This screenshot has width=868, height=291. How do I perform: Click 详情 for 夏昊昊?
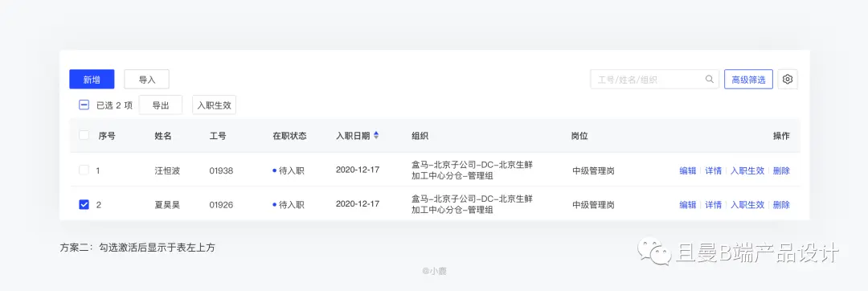[x=713, y=205]
